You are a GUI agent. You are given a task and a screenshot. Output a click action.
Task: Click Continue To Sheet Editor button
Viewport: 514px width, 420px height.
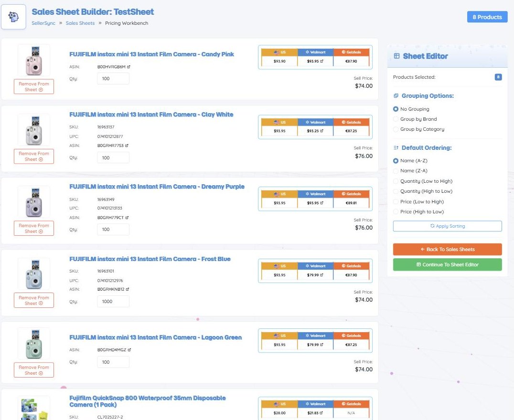coord(448,265)
